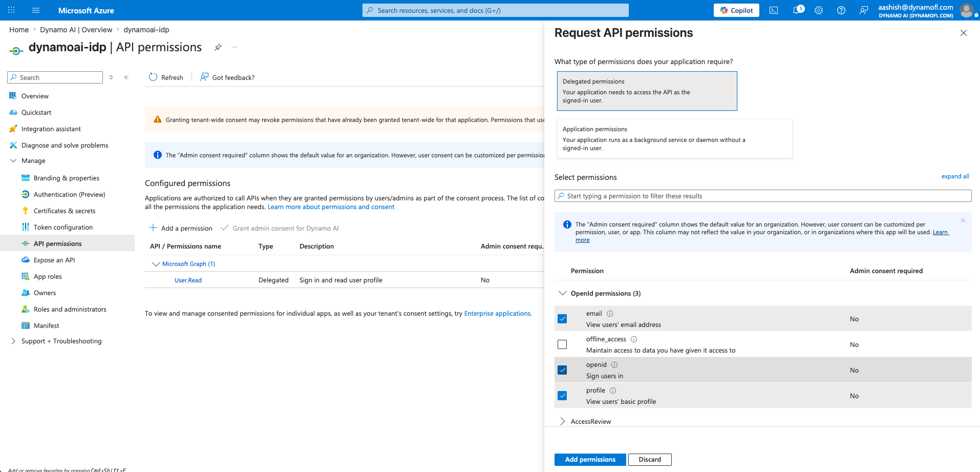Image resolution: width=980 pixels, height=472 pixels.
Task: Expand the AccessReview permissions group
Action: pyautogui.click(x=563, y=421)
